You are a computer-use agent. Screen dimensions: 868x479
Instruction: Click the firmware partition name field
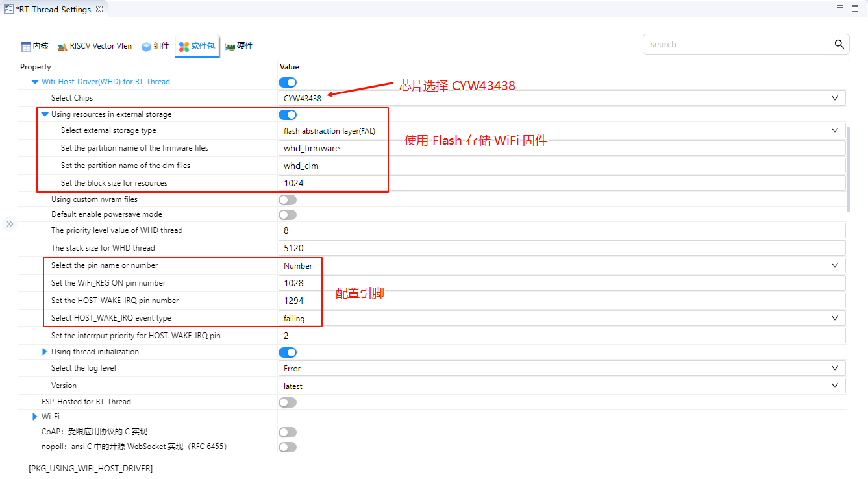[562, 148]
